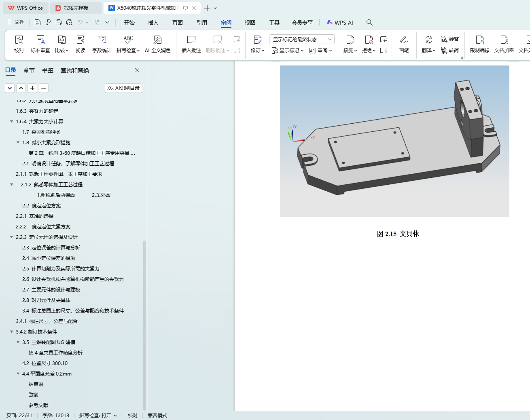This screenshot has width=530, height=420.
Task: Click the 校对 proofreading icon in the ribbon
Action: tap(19, 44)
